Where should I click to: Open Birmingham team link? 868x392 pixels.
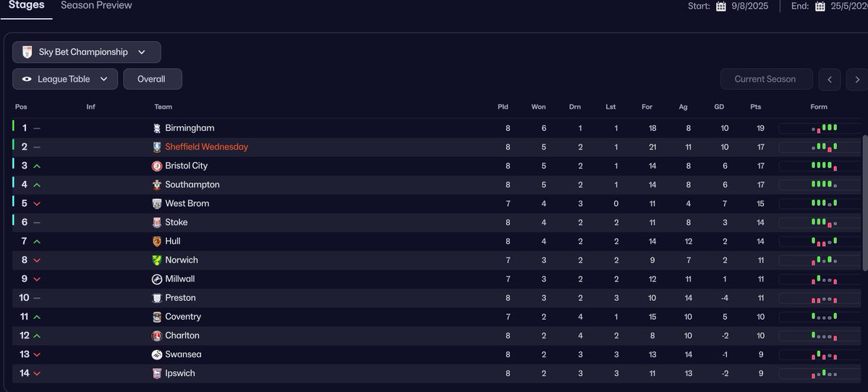tap(190, 128)
